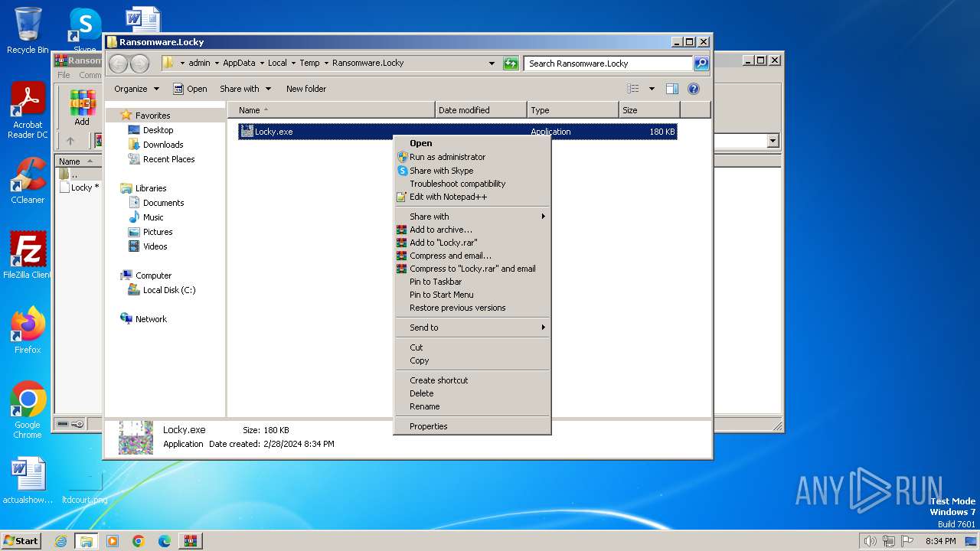The width and height of the screenshot is (980, 551).
Task: Click Explorer back navigation arrow
Action: click(119, 64)
